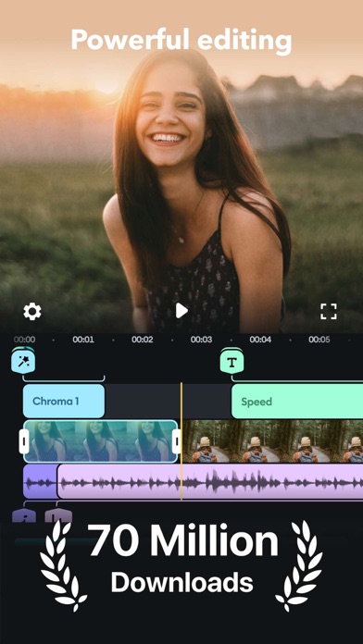363x644 pixels.
Task: Jump to 00:05 on the timeline ruler
Action: pos(319,340)
